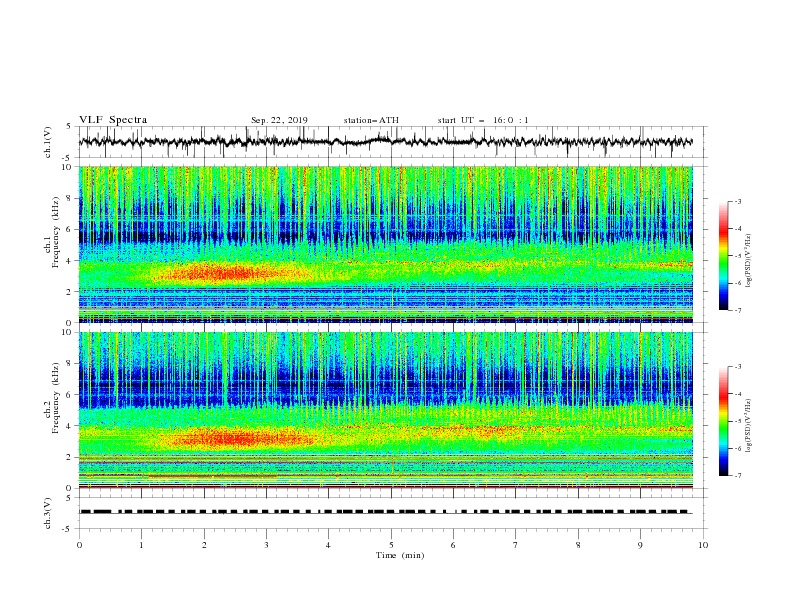The height and width of the screenshot is (612, 792).
Task: Click the ch.2 spectrogram color scale bar
Action: coord(723,421)
